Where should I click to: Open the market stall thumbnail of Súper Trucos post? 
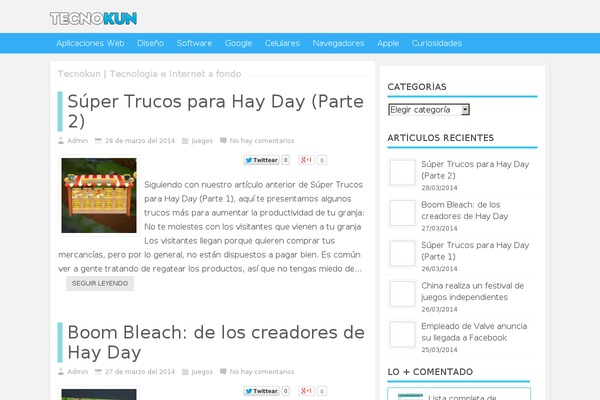click(x=99, y=195)
